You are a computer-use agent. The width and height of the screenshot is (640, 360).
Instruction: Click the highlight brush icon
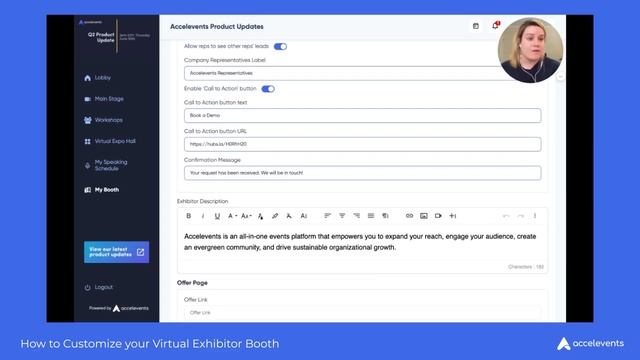(x=275, y=216)
